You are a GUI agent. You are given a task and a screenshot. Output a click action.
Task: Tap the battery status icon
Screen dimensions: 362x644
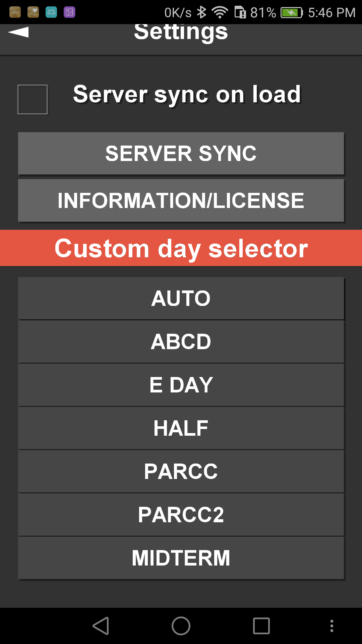(x=292, y=13)
